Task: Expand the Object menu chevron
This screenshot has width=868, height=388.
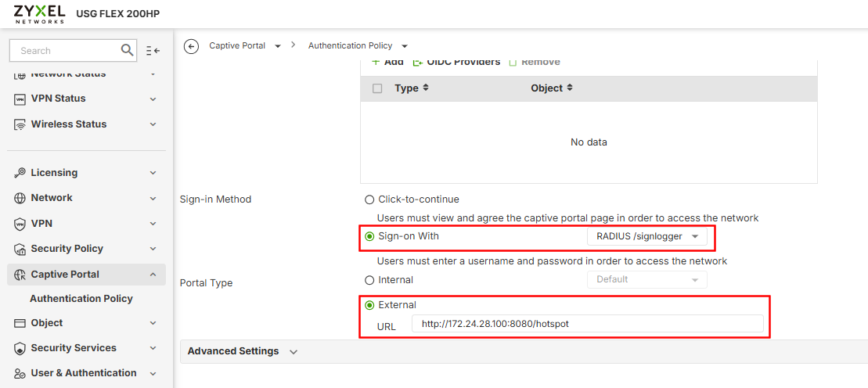Action: (x=153, y=323)
